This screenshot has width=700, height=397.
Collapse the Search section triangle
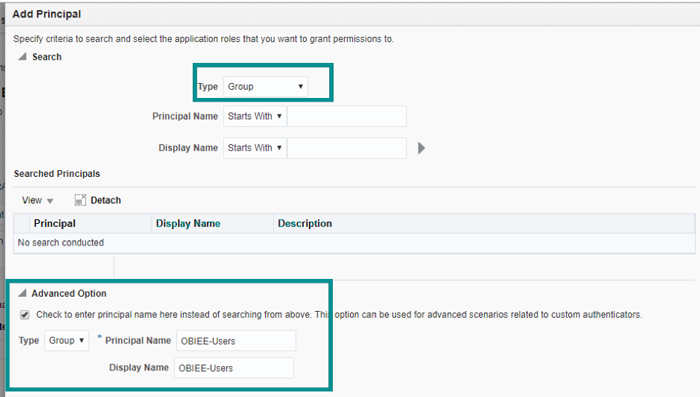tap(22, 57)
